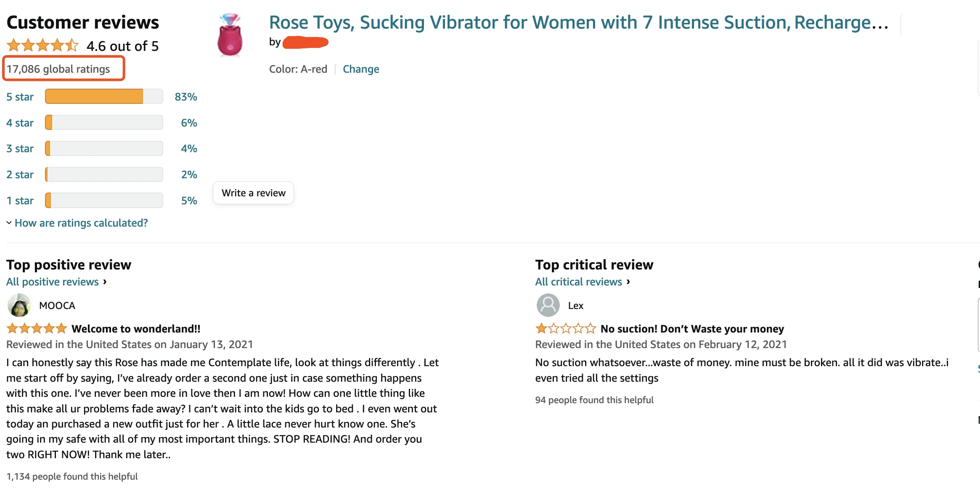Click Lex's default profile avatar
The image size is (980, 491).
[548, 306]
